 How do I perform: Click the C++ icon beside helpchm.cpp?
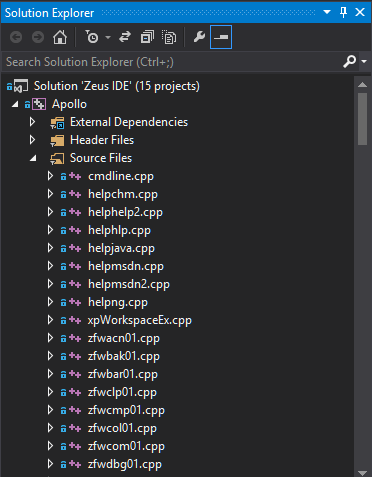coord(75,194)
